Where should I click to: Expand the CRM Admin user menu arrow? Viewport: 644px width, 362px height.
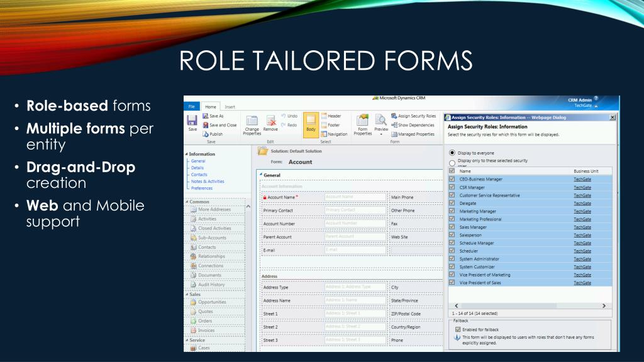click(x=596, y=106)
